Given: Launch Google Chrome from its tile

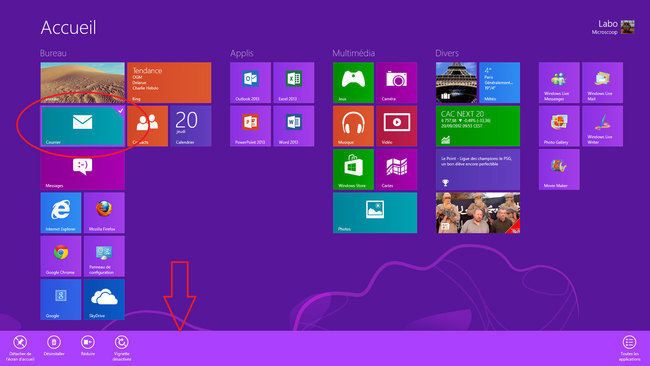Looking at the screenshot, I should pos(61,256).
